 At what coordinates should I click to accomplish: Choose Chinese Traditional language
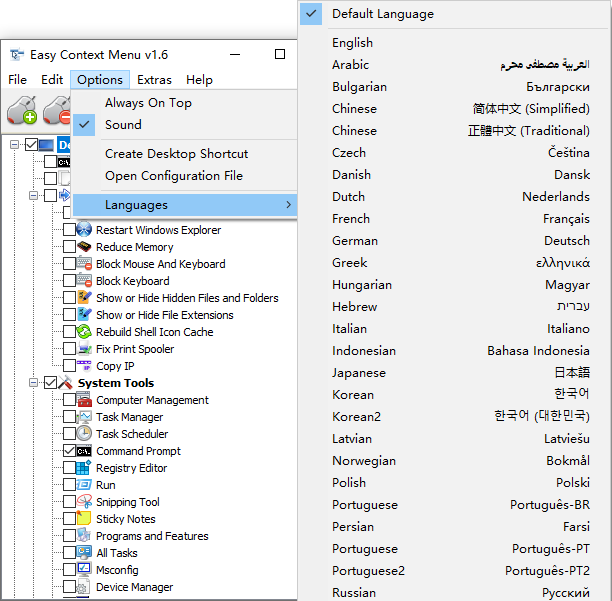[455, 130]
